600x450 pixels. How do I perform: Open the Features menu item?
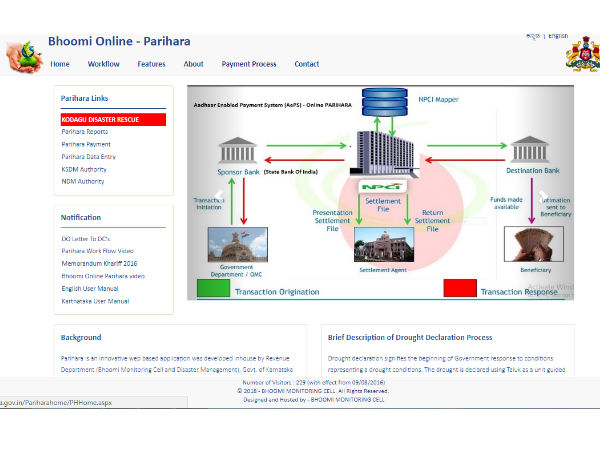click(x=152, y=64)
